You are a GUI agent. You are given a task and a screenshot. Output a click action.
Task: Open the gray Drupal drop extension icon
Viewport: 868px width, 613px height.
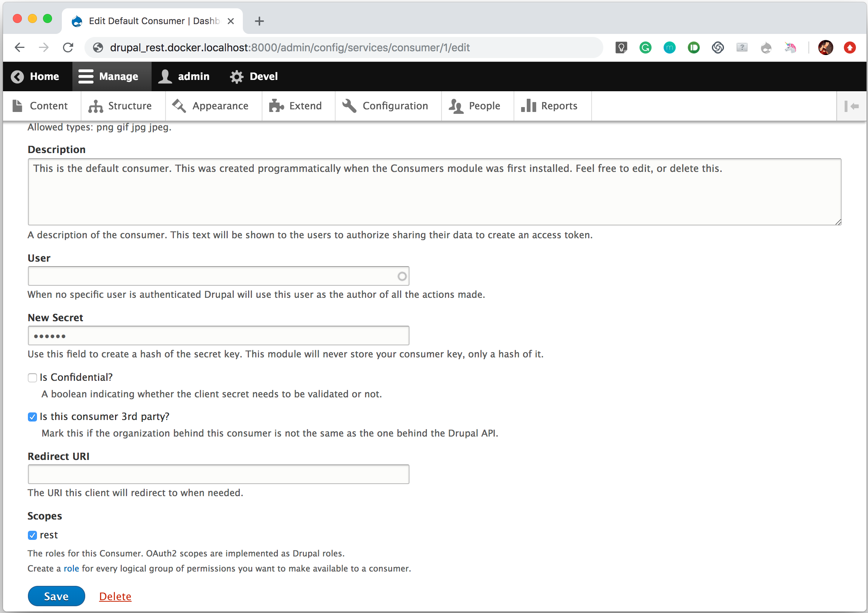point(766,48)
